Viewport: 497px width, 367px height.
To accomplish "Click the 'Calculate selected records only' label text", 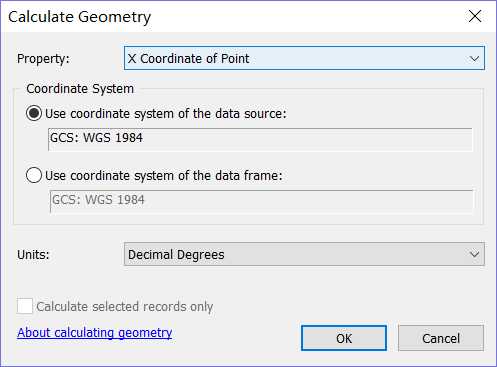I will pyautogui.click(x=125, y=307).
